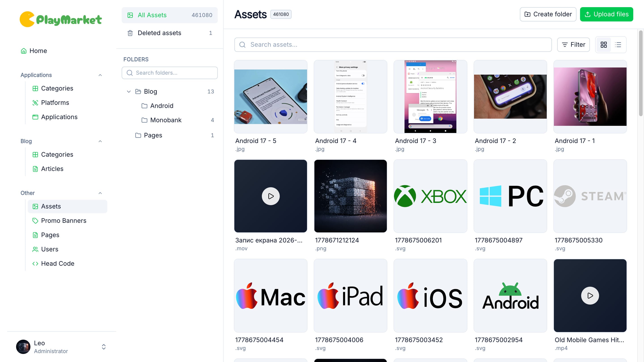Open Android 17 - 5 image thumbnail

tap(271, 97)
